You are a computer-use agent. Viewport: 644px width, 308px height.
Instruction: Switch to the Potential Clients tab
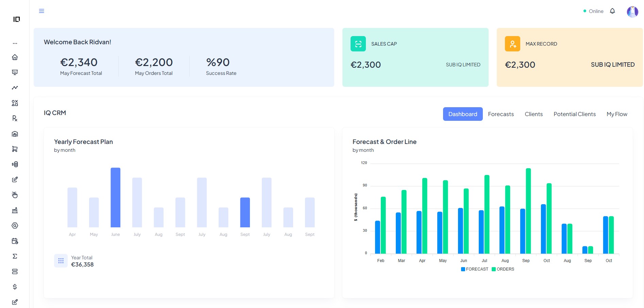(x=574, y=114)
